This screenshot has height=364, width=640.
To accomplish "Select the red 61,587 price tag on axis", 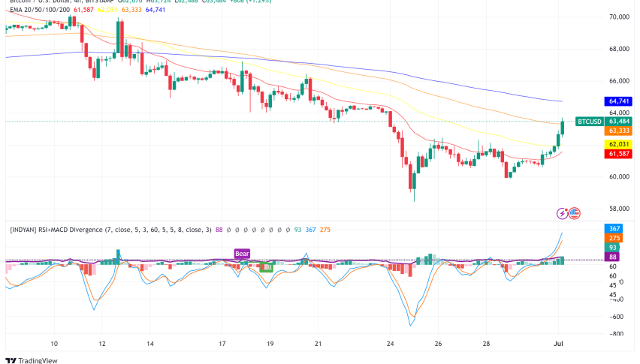I will 618,154.
